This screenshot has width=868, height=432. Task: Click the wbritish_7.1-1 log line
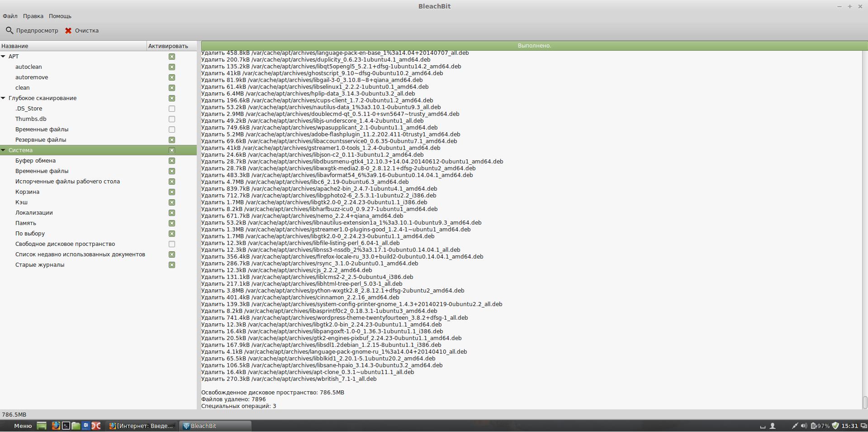[x=289, y=379]
